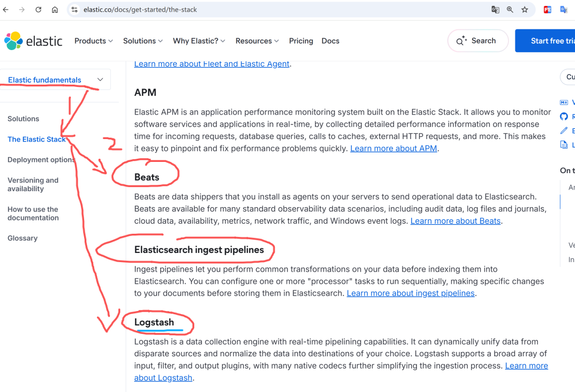Click the document icon in right sidebar

click(564, 145)
